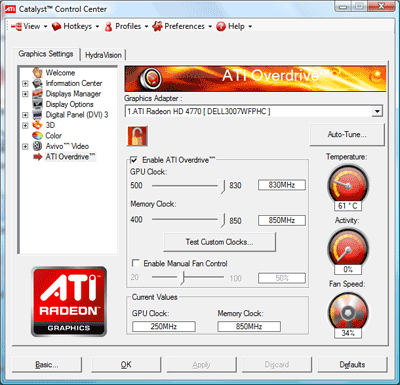Switch to the HydraVision tab
This screenshot has width=400, height=385.
pos(103,55)
